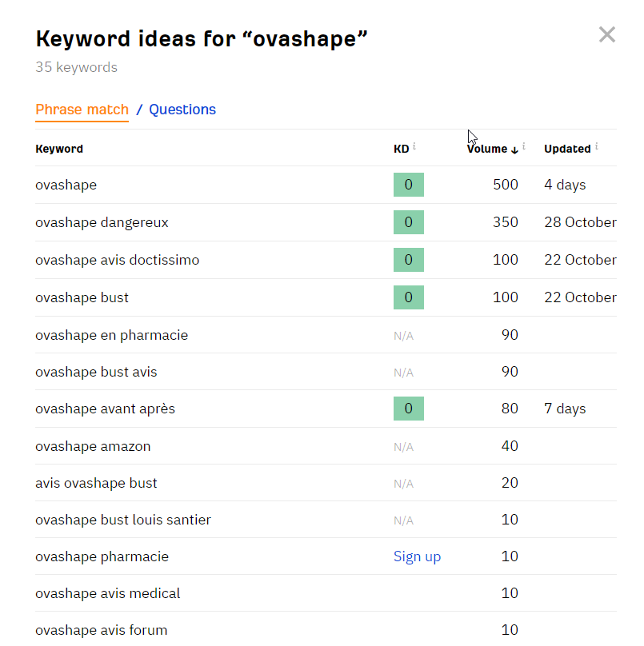This screenshot has width=644, height=646.
Task: Click the '7 days' updated value
Action: coord(565,409)
